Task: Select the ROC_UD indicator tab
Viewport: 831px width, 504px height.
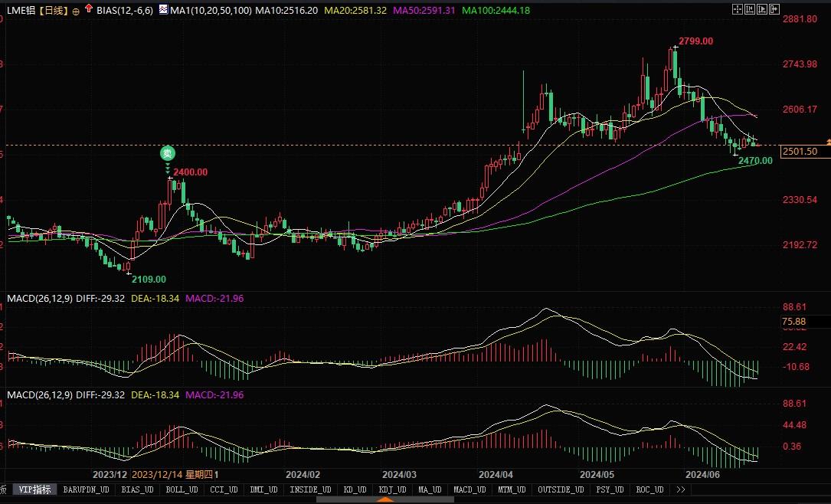Action: 649,489
